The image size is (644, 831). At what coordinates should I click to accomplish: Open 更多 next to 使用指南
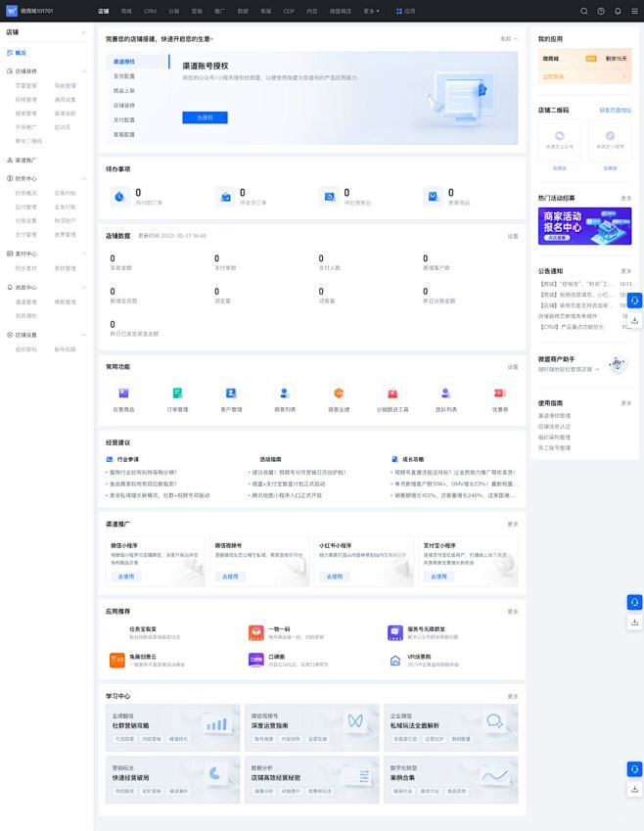(x=626, y=403)
